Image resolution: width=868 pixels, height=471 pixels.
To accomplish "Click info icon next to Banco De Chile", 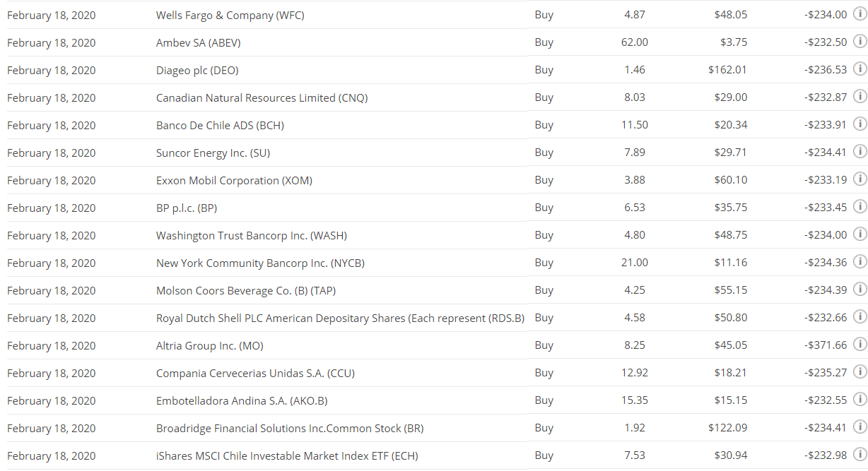I will [860, 124].
